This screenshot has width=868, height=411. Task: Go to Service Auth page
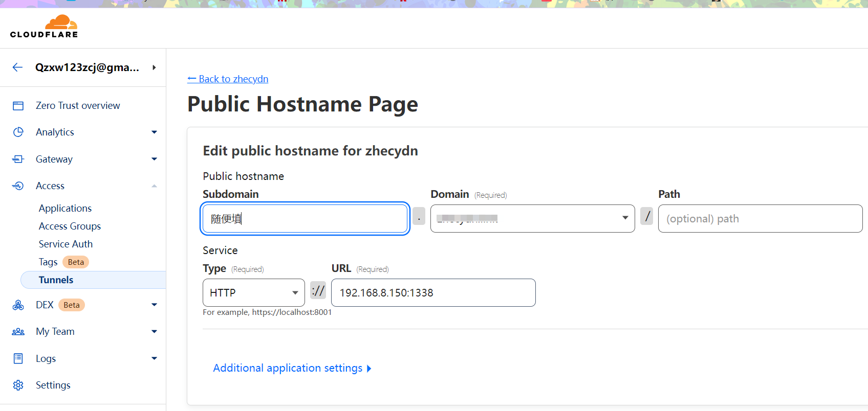click(66, 244)
